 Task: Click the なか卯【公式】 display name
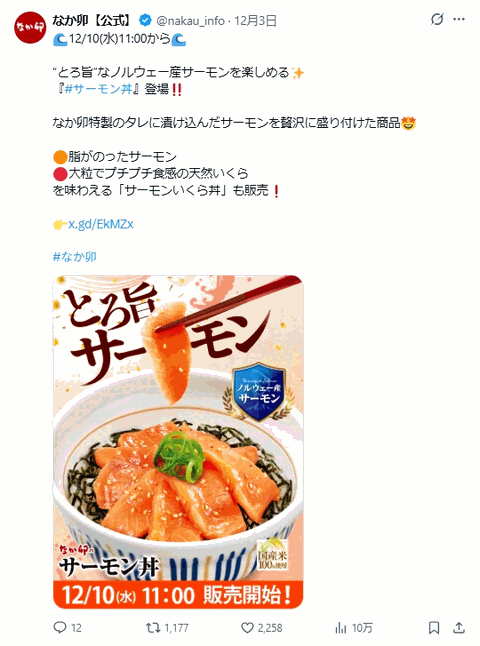[x=94, y=20]
